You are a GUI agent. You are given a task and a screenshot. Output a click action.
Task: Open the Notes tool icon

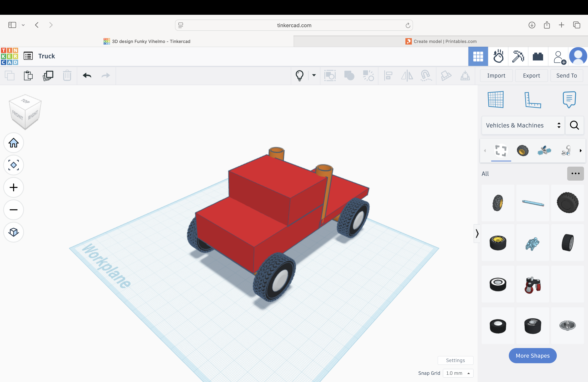[569, 99]
